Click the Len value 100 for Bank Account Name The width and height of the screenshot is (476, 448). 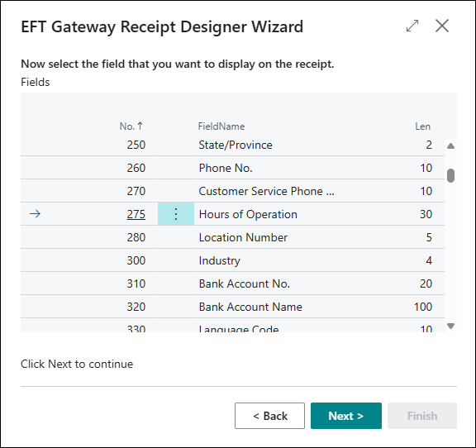point(423,307)
